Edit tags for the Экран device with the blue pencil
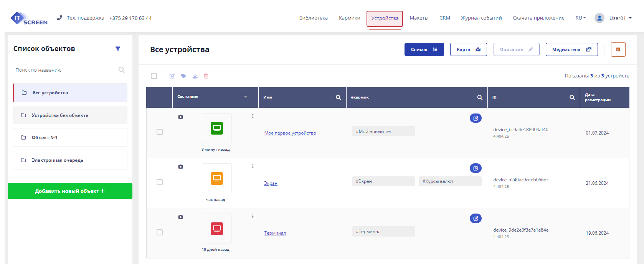 tap(476, 168)
